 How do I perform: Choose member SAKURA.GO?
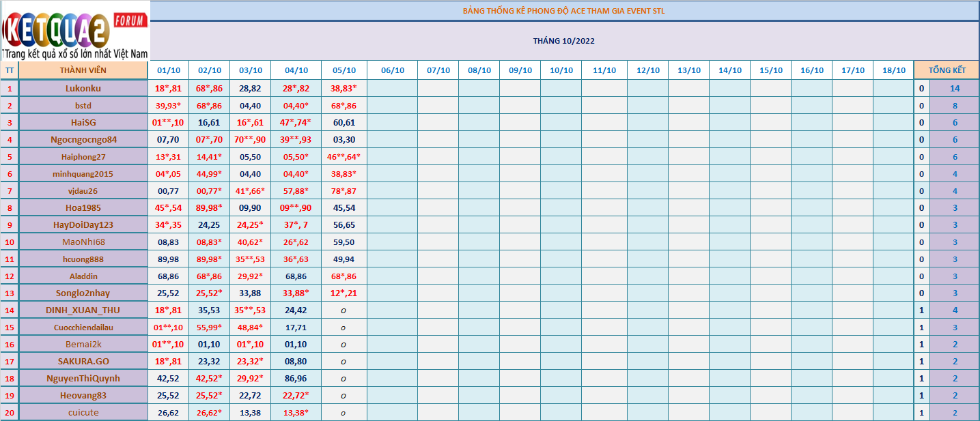[x=83, y=361]
